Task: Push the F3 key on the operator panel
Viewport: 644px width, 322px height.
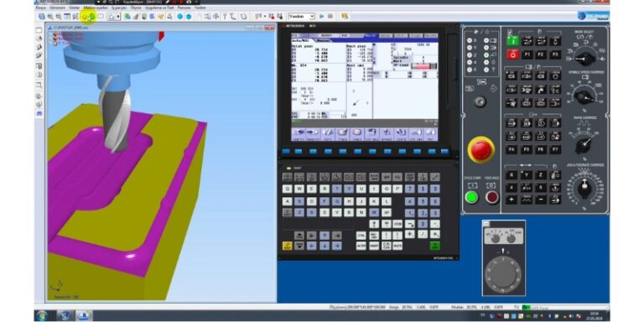Action: (555, 55)
